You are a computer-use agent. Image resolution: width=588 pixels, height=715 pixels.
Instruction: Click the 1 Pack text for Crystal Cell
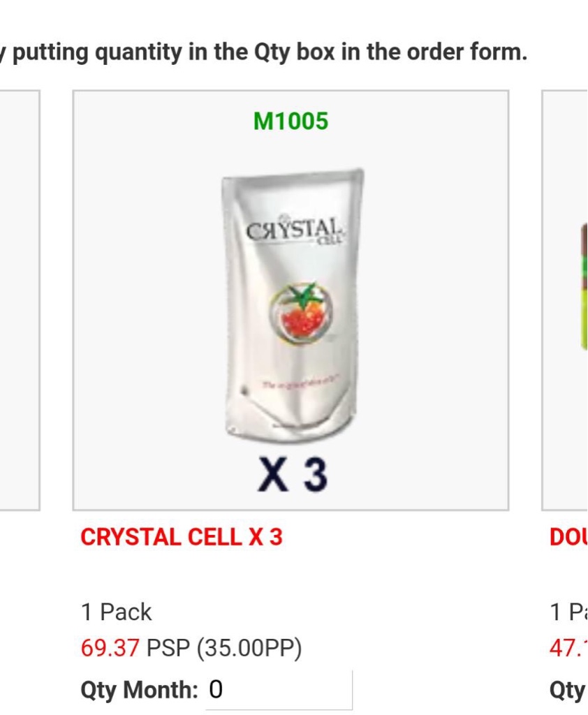pyautogui.click(x=116, y=612)
